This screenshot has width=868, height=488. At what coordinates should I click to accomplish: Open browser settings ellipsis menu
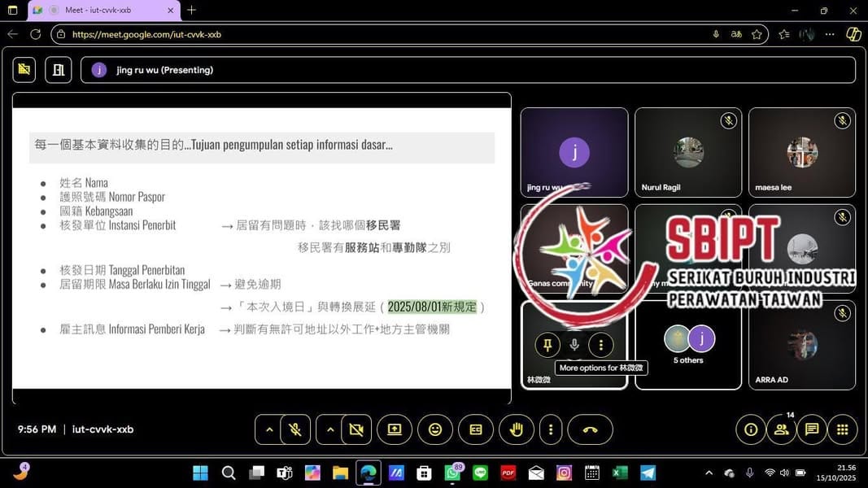829,34
